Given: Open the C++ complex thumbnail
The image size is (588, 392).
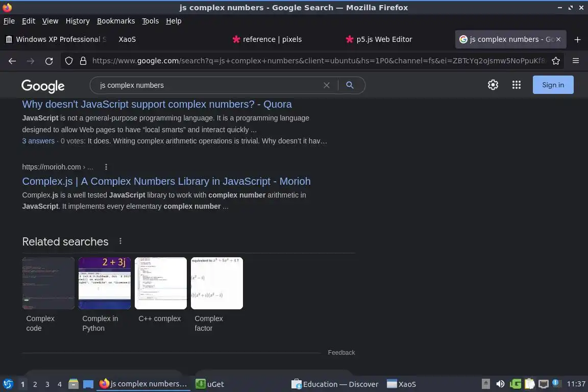Looking at the screenshot, I should coord(160,283).
